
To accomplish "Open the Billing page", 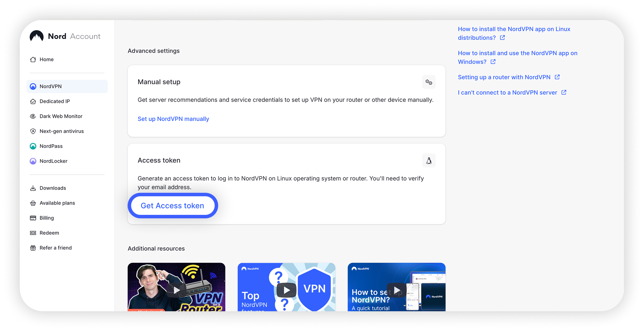I will click(x=67, y=218).
